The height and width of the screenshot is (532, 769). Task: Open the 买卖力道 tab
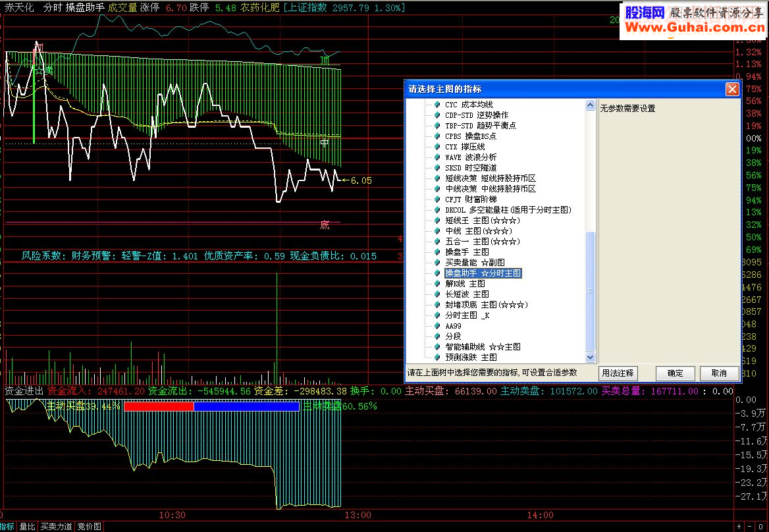(x=56, y=527)
